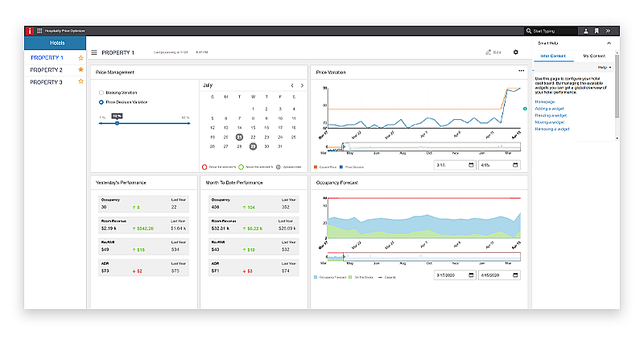Click the red Infor logo icon
The height and width of the screenshot is (339, 644).
coord(29,31)
